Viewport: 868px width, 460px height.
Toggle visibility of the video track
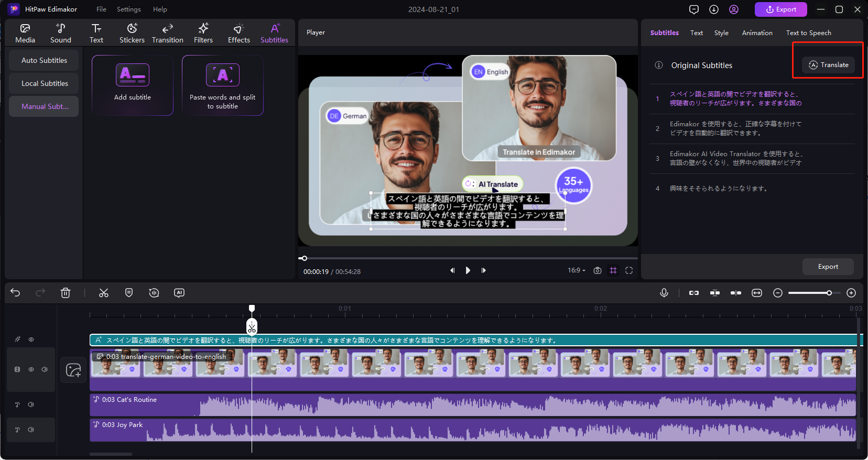pos(31,369)
